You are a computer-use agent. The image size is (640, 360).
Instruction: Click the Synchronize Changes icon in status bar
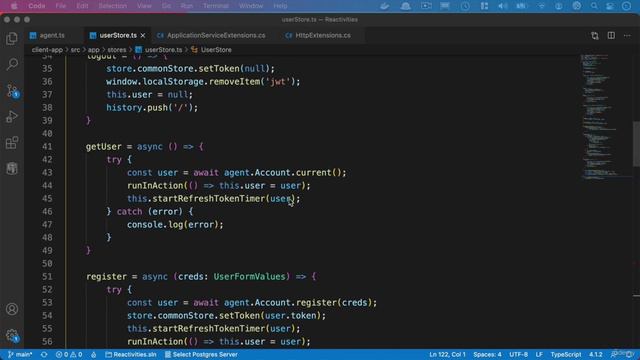pos(44,354)
